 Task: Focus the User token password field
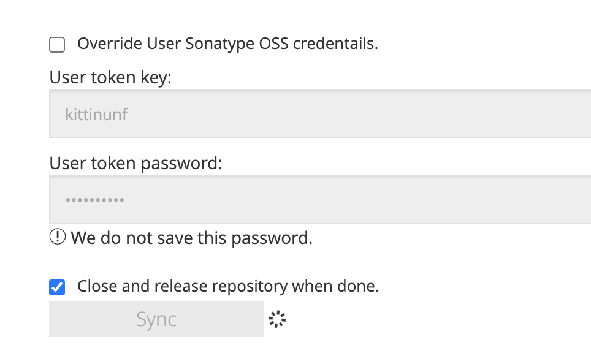[x=320, y=200]
